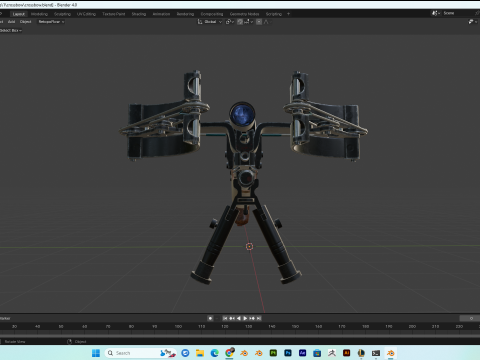This screenshot has height=360, width=480.
Task: Open the terminal app in the taskbar
Action: coord(376,353)
